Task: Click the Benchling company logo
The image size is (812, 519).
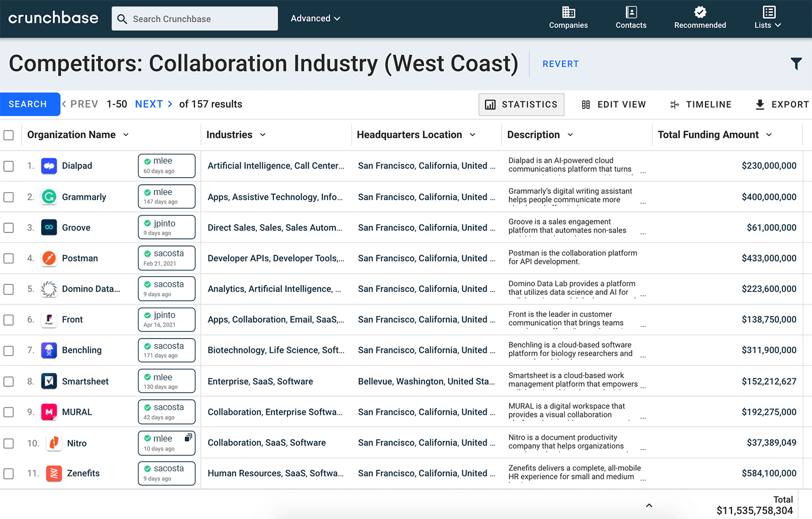Action: tap(49, 351)
